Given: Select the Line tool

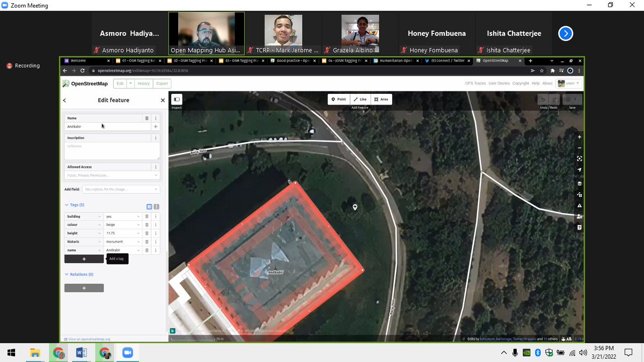Looking at the screenshot, I should 360,99.
